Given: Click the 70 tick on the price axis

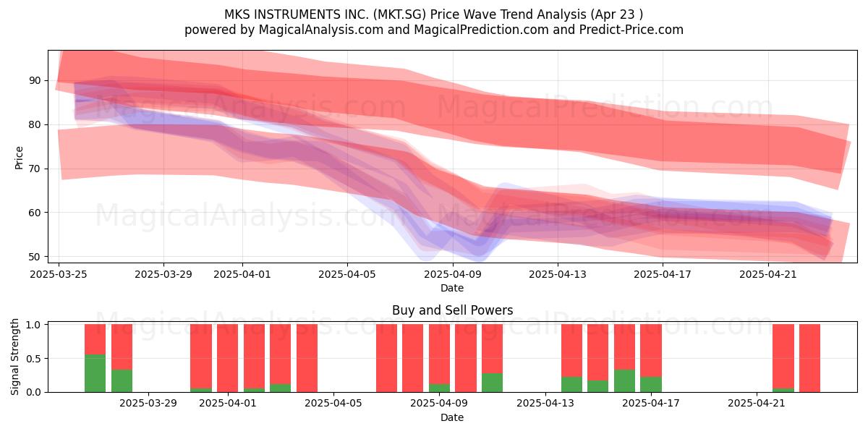Looking at the screenshot, I should pyautogui.click(x=36, y=169).
